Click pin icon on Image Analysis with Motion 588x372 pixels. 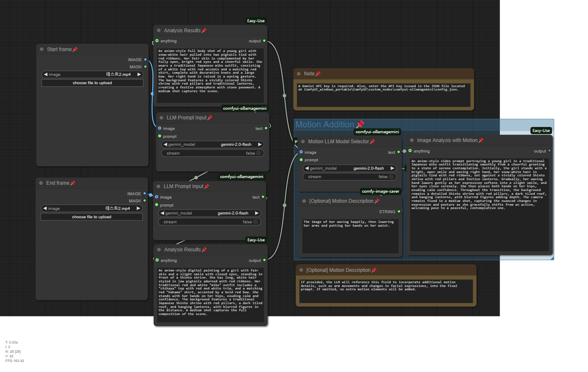point(481,140)
